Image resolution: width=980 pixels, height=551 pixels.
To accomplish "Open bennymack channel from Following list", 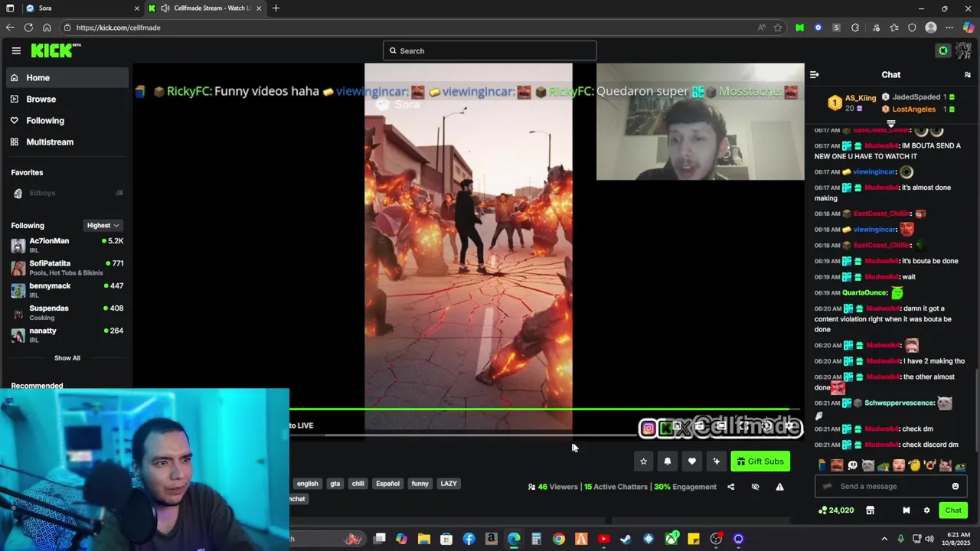I will 67,290.
